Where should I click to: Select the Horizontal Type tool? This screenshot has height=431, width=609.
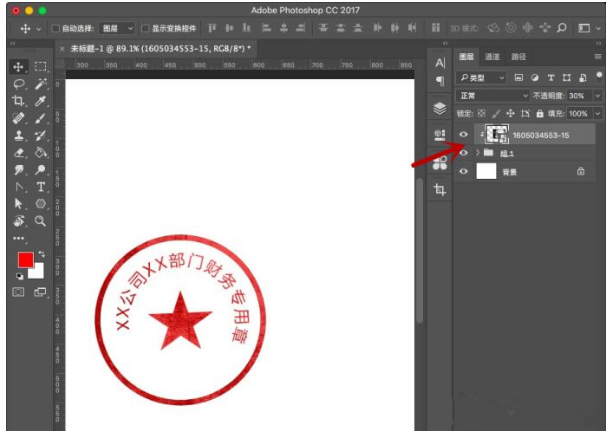point(41,187)
